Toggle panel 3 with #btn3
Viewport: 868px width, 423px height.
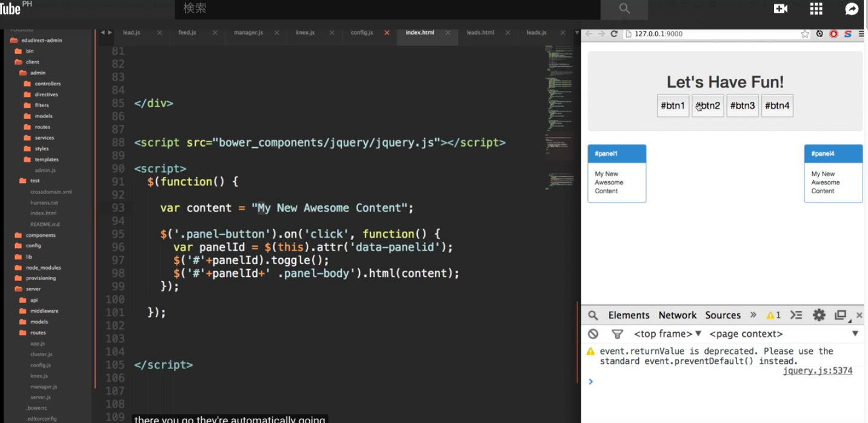click(743, 105)
